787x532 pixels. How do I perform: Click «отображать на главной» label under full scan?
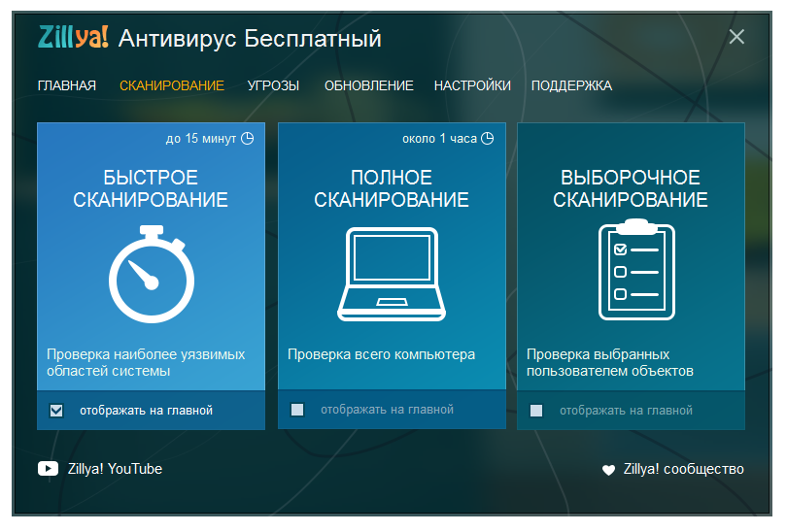click(x=387, y=410)
